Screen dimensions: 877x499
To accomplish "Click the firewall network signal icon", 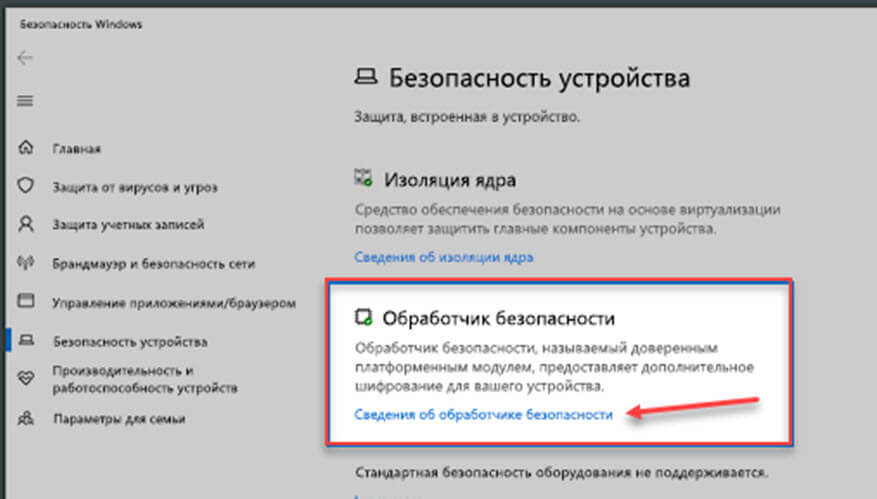I will pos(26,263).
